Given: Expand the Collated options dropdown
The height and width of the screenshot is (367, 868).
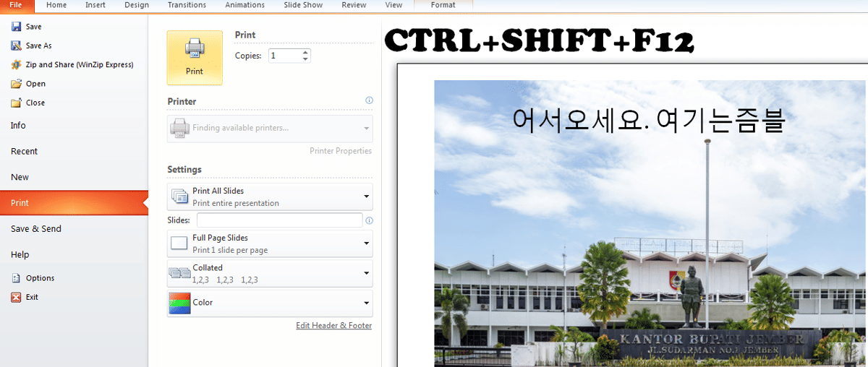Looking at the screenshot, I should click(366, 273).
